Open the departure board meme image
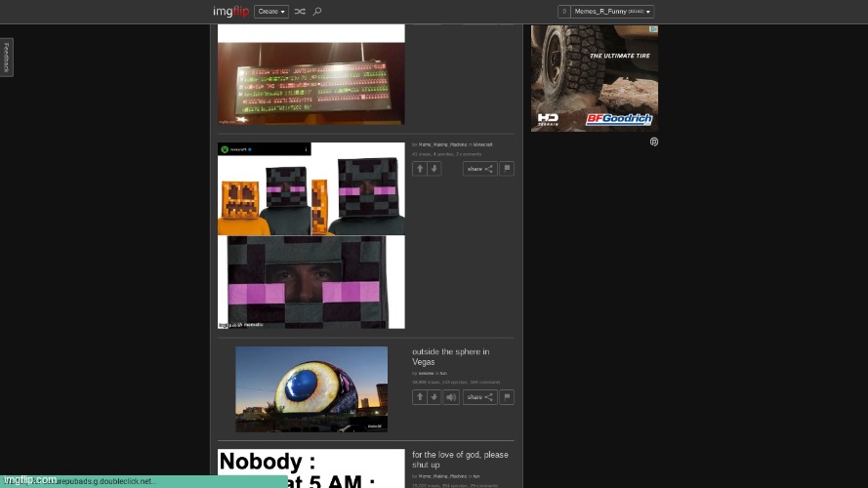The image size is (868, 488). click(x=311, y=84)
